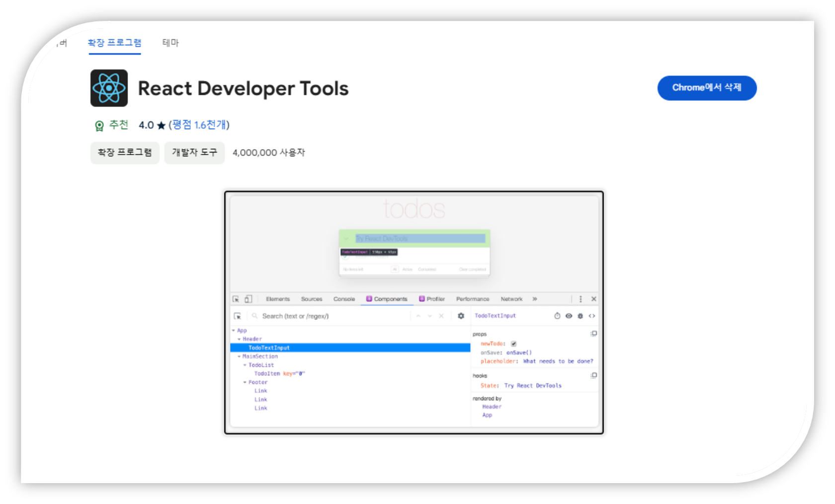
Task: Copy props with the props copy icon
Action: click(x=593, y=334)
